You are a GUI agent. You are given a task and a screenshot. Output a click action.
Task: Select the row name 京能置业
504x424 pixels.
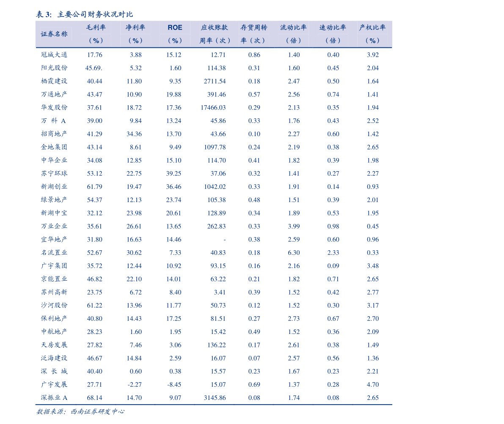54,279
